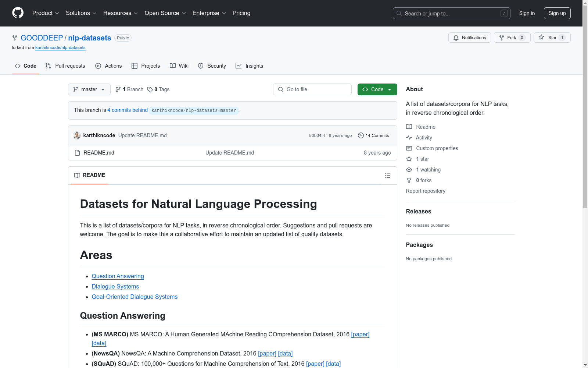This screenshot has height=368, width=588.
Task: Click Report repository link
Action: (x=426, y=191)
